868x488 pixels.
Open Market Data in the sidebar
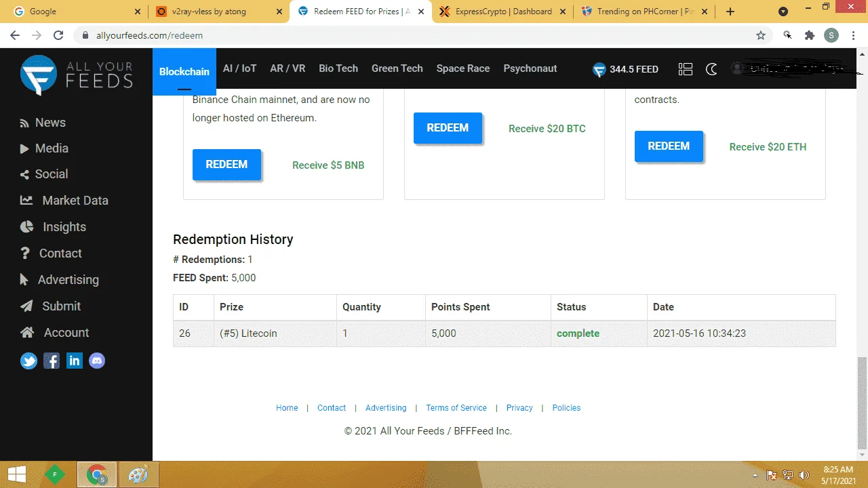pos(64,201)
